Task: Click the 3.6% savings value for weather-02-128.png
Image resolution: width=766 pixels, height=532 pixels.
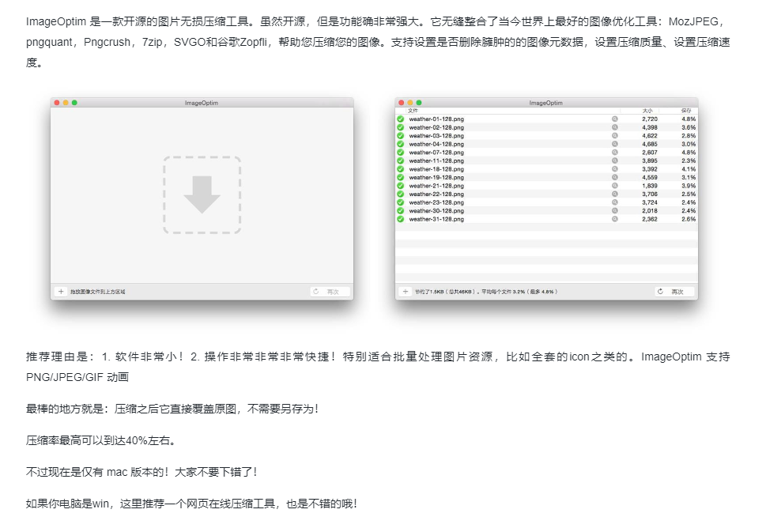Action: coord(689,127)
